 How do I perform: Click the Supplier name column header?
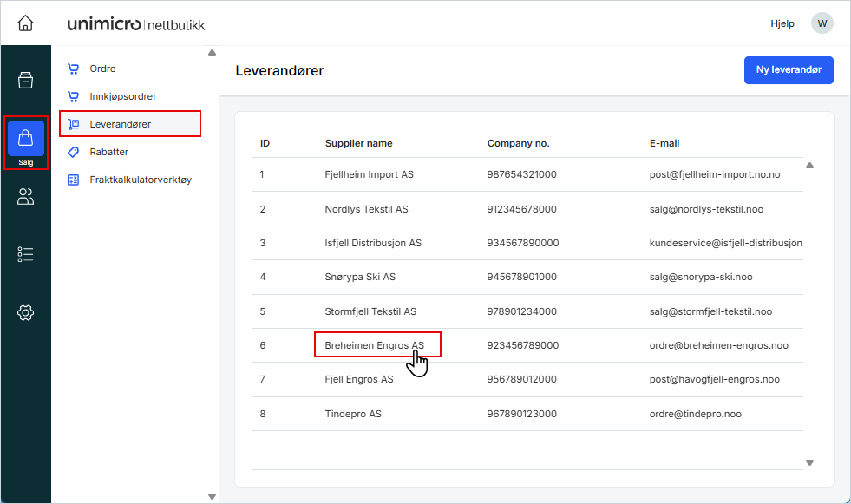[x=358, y=143]
